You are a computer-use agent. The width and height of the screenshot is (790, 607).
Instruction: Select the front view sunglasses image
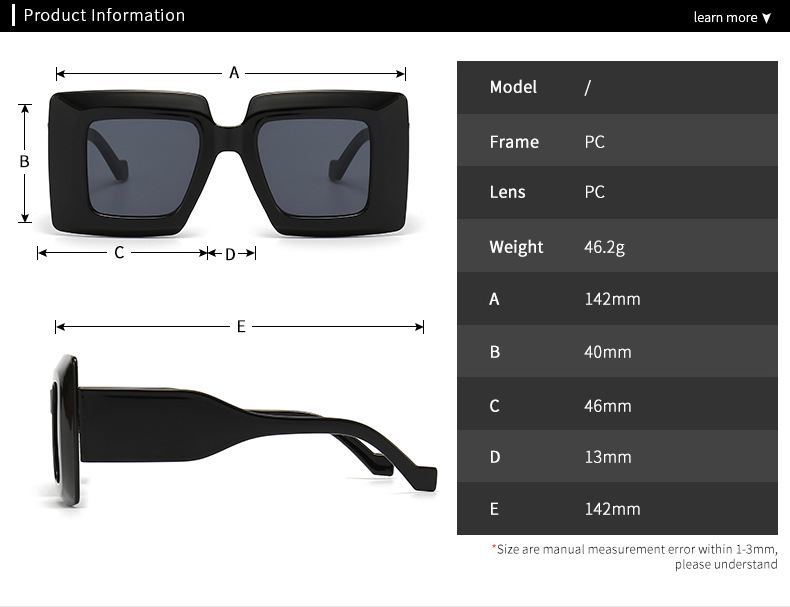228,164
